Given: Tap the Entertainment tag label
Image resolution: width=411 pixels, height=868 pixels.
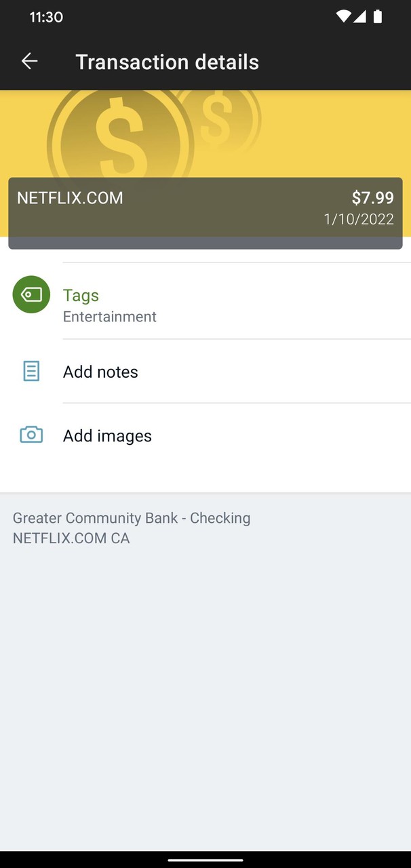Looking at the screenshot, I should 109,317.
